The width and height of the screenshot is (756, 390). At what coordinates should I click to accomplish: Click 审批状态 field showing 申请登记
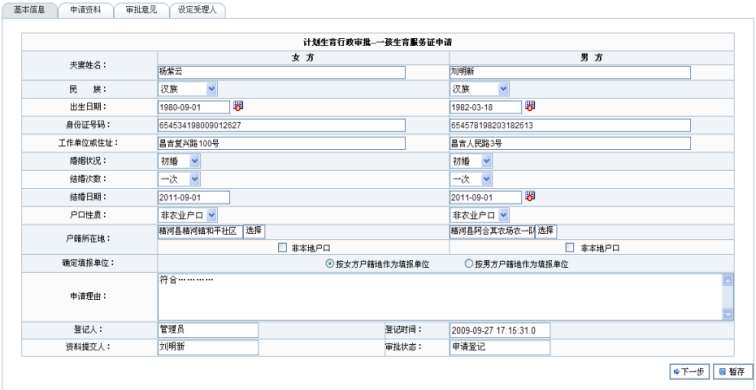coord(500,348)
